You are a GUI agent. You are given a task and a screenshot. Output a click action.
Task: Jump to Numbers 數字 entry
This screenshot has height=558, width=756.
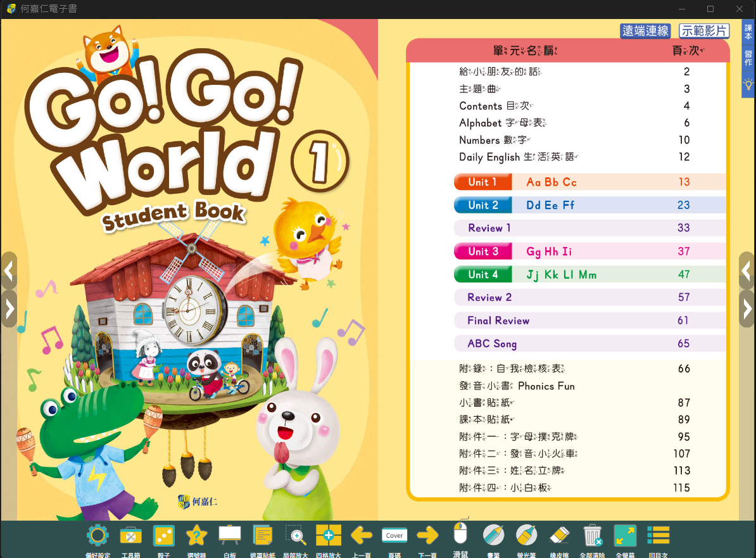pos(575,140)
